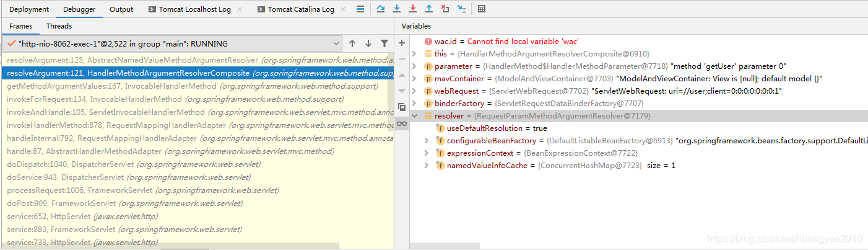Open Evaluate Expression calculator icon
868x250 pixels.
pos(482,9)
